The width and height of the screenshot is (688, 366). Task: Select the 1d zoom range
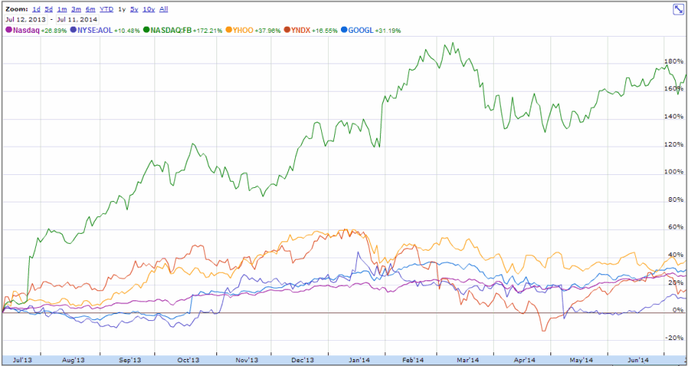point(36,9)
